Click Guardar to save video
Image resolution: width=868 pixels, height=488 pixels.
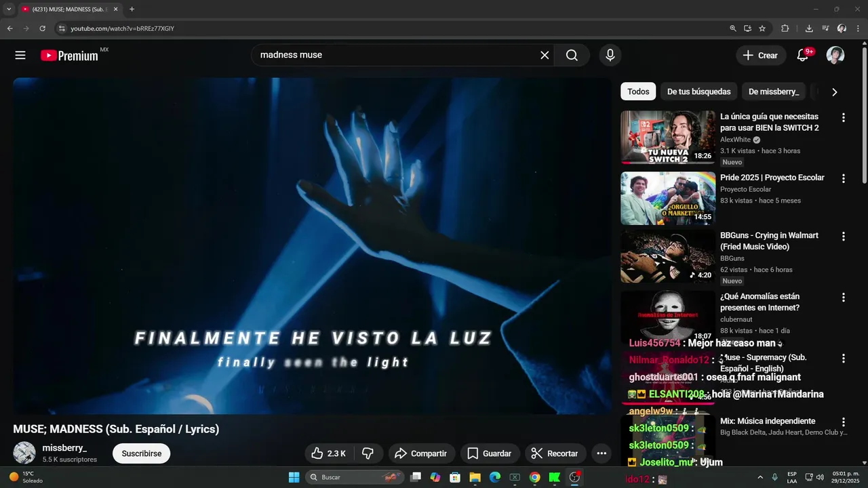490,453
